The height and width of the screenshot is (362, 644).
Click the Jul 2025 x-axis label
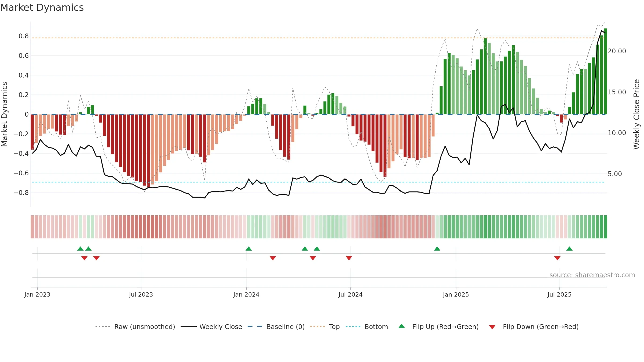tap(559, 294)
